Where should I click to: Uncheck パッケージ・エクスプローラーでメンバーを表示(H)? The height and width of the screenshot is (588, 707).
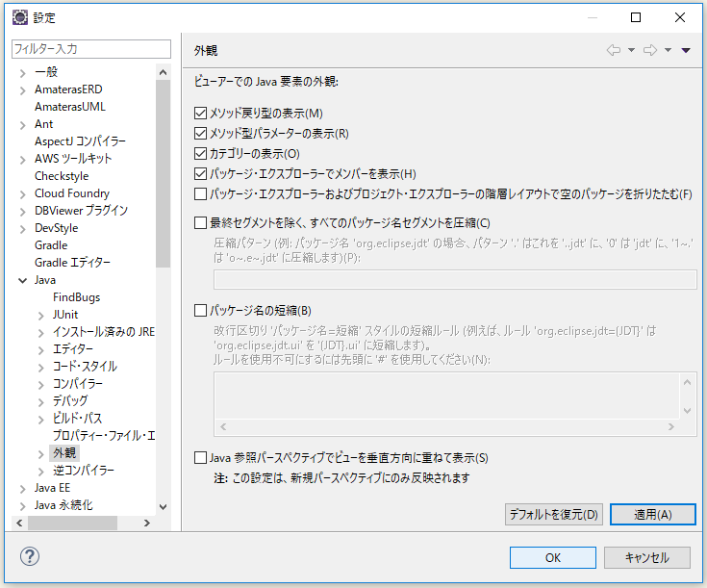200,174
